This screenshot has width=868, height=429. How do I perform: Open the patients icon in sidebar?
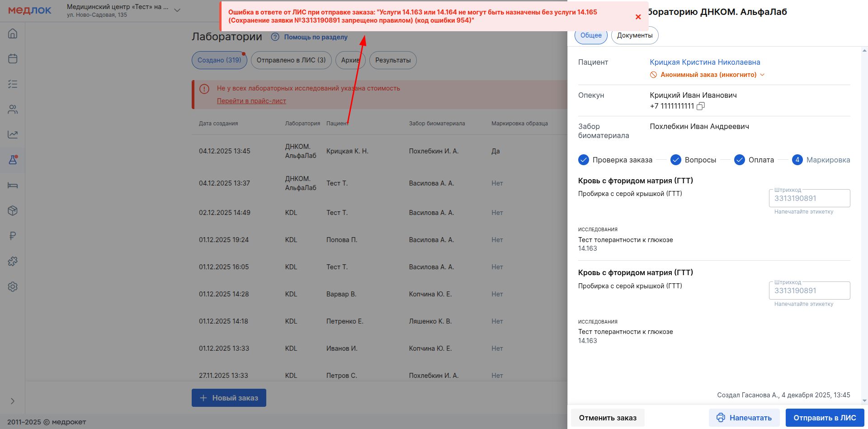13,110
